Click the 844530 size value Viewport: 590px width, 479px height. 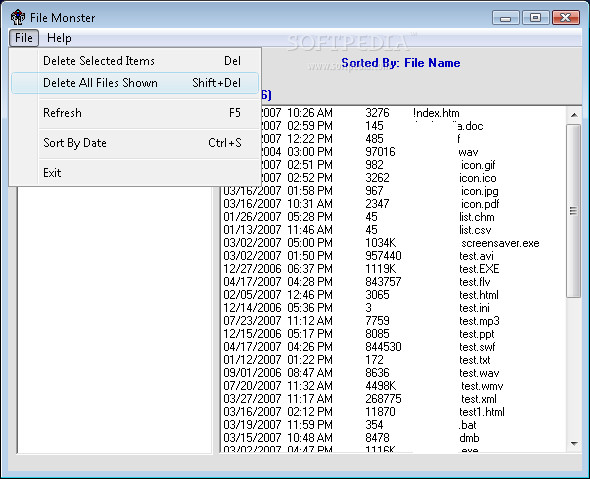pyautogui.click(x=383, y=347)
